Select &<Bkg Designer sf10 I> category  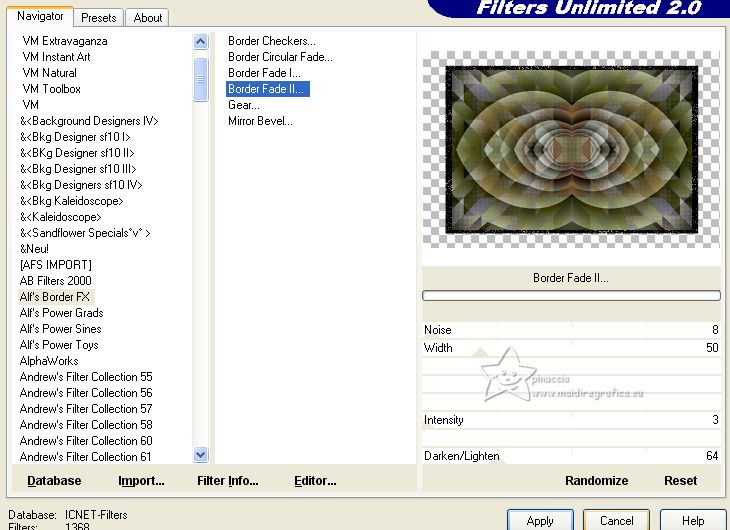(75, 136)
